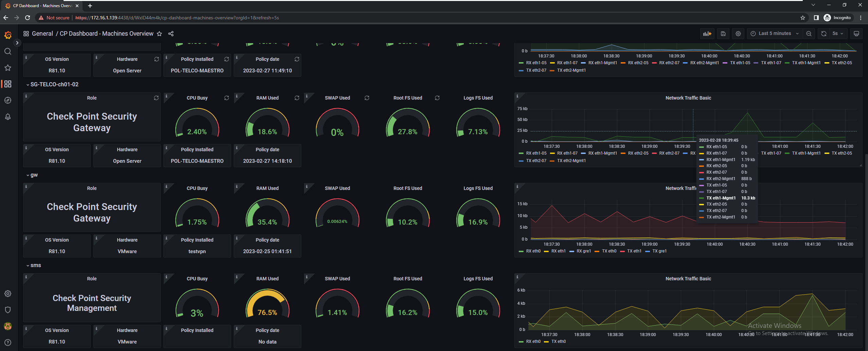
Task: Open Grafana home logo
Action: [8, 35]
